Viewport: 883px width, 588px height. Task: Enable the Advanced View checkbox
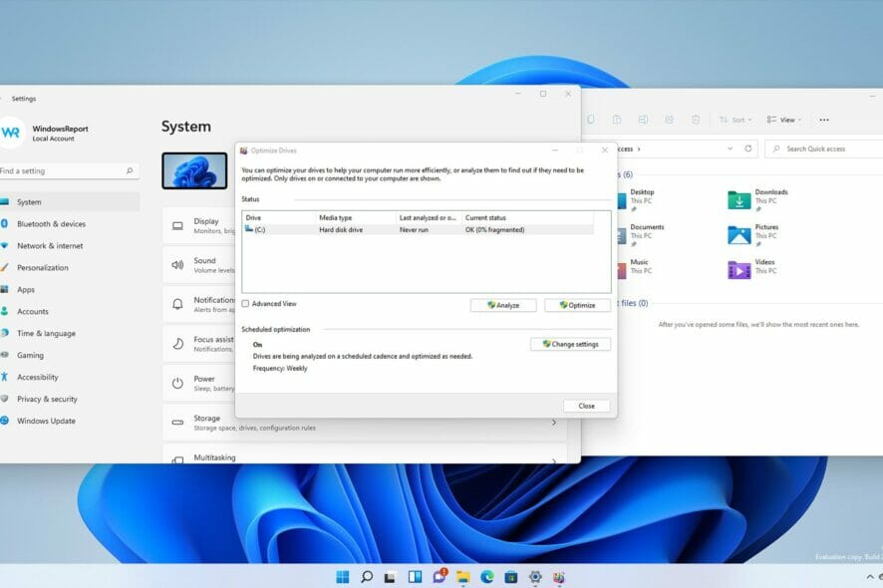pyautogui.click(x=245, y=304)
